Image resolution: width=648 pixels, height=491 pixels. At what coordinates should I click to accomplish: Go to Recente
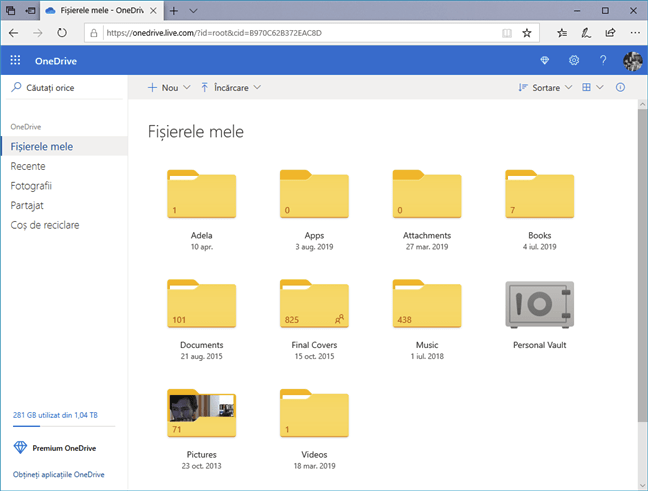point(28,166)
